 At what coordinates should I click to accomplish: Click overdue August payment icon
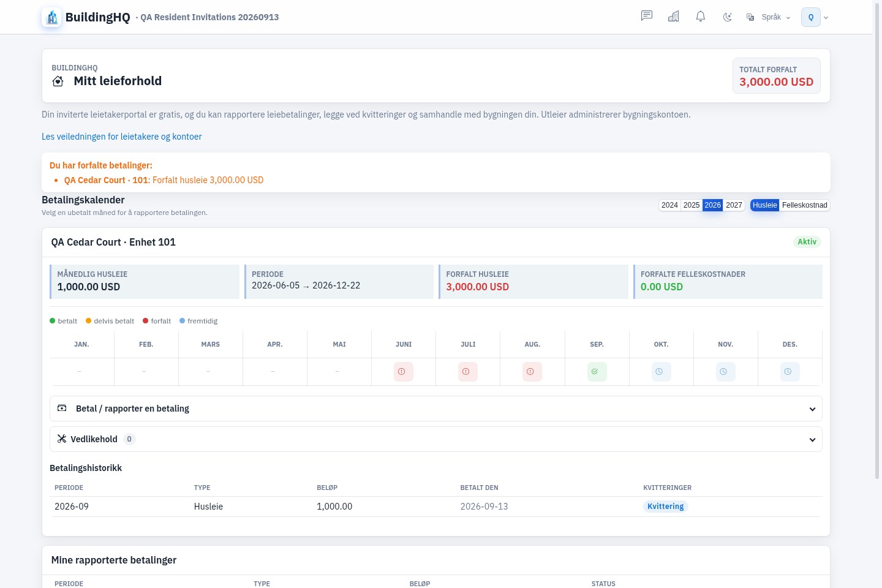pos(532,372)
